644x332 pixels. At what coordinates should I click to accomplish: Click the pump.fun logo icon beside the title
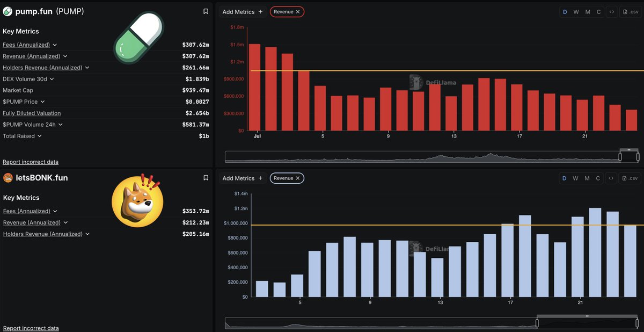coord(8,11)
